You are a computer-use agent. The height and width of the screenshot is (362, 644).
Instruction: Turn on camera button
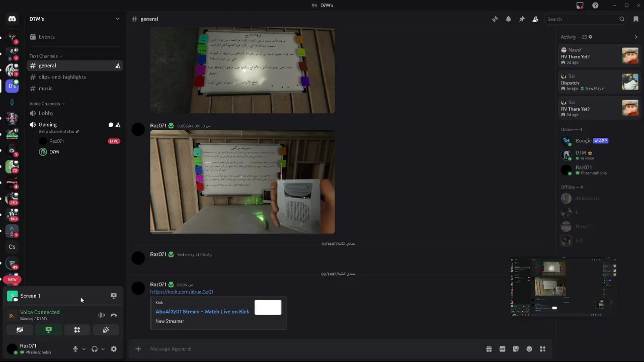point(20,330)
